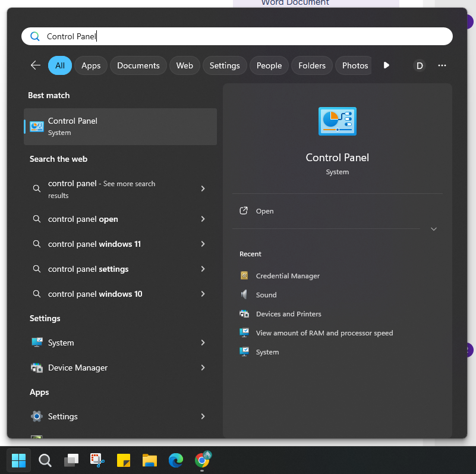
Task: Open Chrome from the taskbar
Action: (x=202, y=460)
